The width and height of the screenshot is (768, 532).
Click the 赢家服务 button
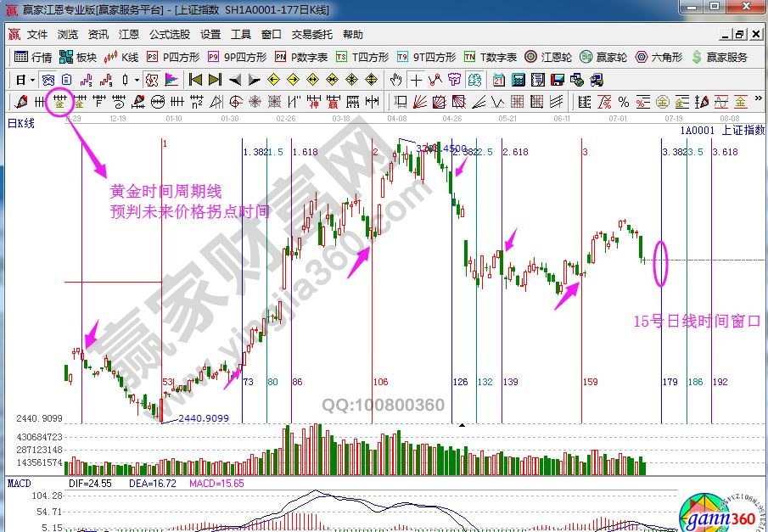pyautogui.click(x=720, y=57)
